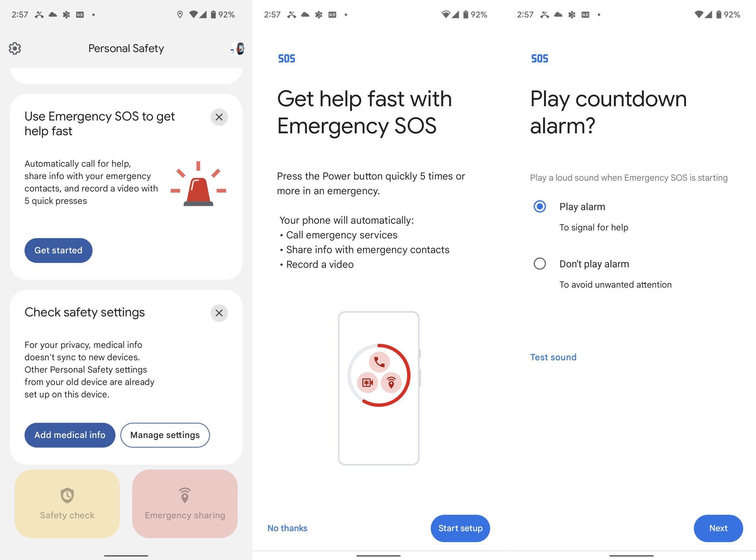The image size is (756, 560).
Task: Tap the Safety check shield icon
Action: tap(67, 493)
